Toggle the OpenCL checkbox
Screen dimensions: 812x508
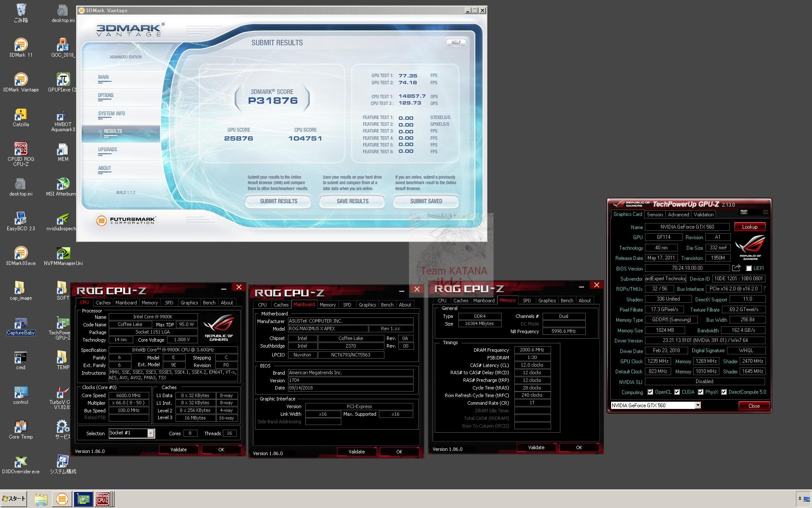pyautogui.click(x=650, y=392)
